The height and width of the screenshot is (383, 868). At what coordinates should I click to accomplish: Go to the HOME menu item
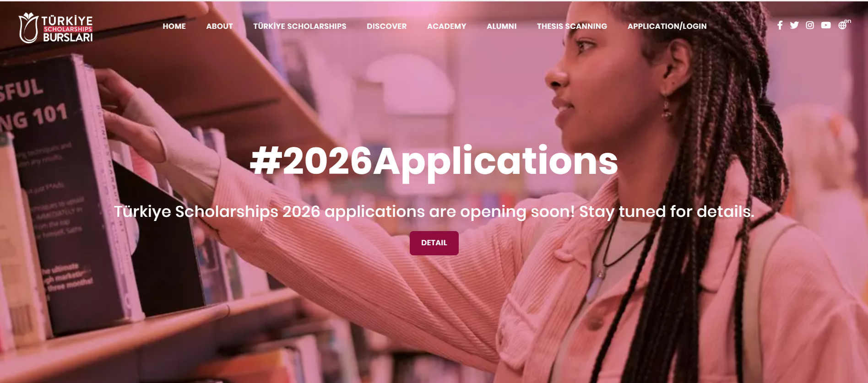pyautogui.click(x=174, y=26)
